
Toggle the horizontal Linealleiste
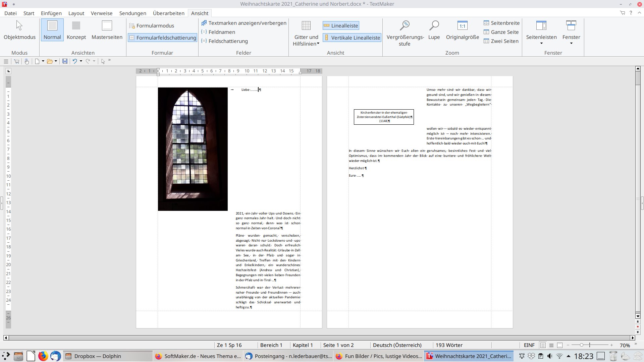click(x=341, y=25)
